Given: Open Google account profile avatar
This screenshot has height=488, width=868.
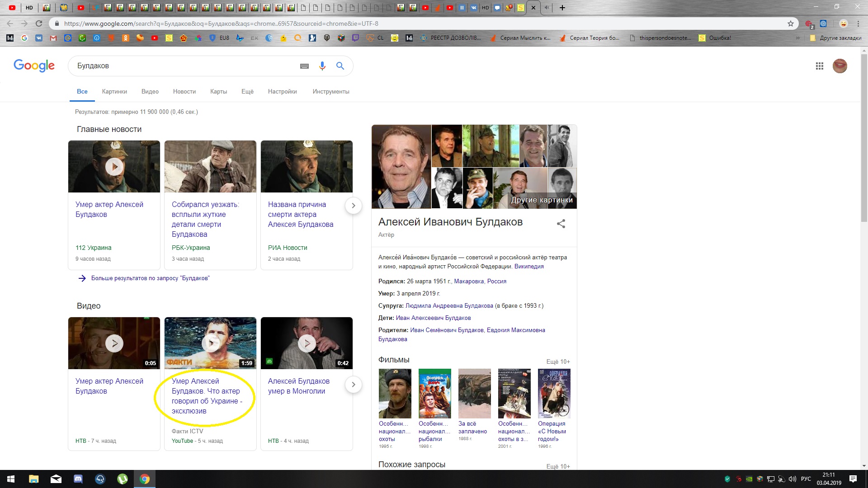Looking at the screenshot, I should 840,66.
